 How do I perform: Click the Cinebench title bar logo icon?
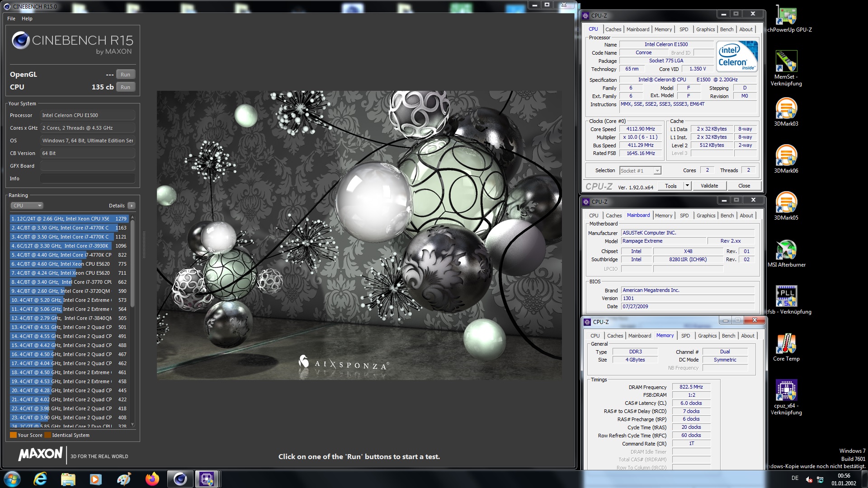click(7, 6)
